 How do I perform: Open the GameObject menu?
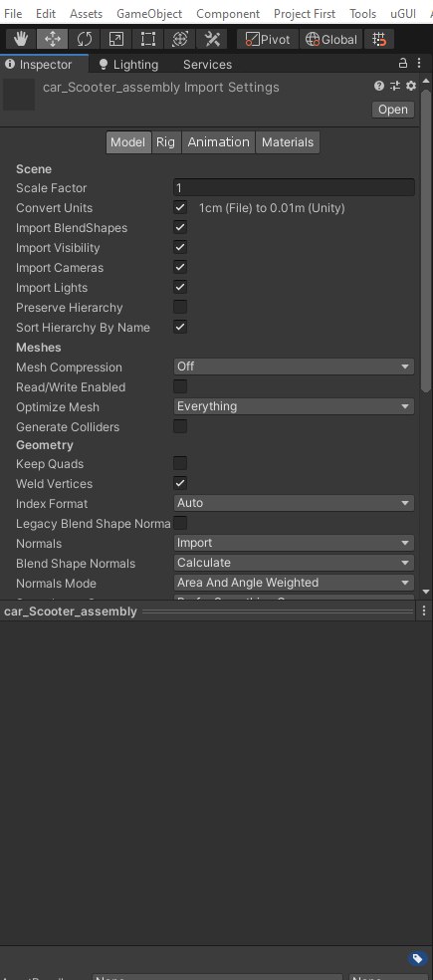[149, 14]
